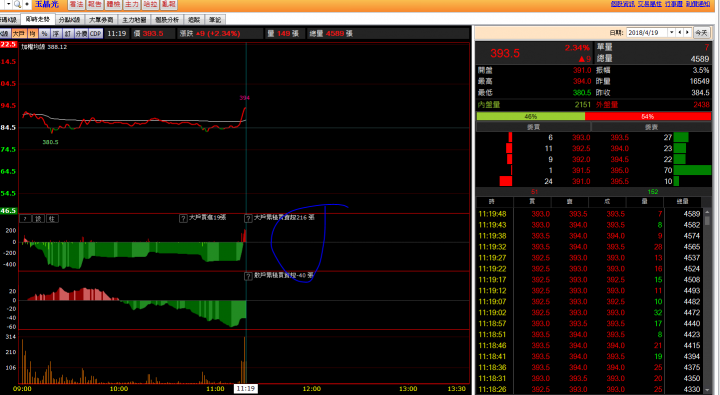Switch to the 主力 tab beside 個股分析
This screenshot has height=395, width=720.
[134, 20]
